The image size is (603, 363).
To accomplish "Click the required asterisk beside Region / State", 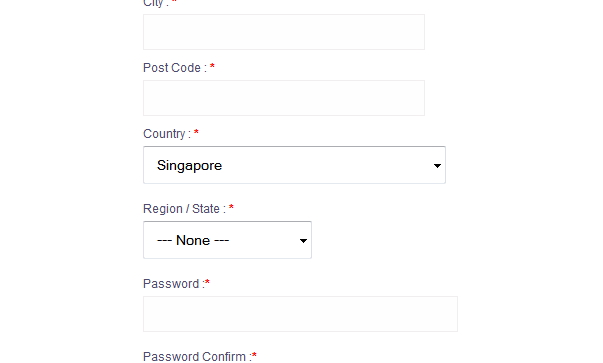I will click(x=231, y=208).
